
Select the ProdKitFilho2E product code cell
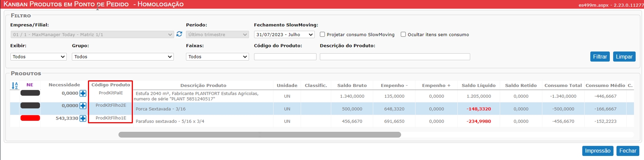(x=111, y=105)
